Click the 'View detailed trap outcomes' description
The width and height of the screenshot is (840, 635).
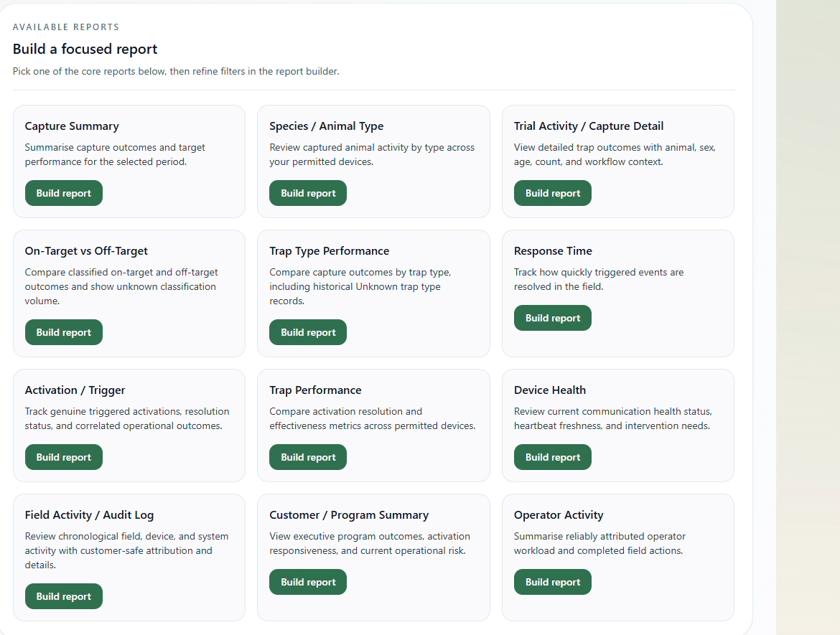615,155
